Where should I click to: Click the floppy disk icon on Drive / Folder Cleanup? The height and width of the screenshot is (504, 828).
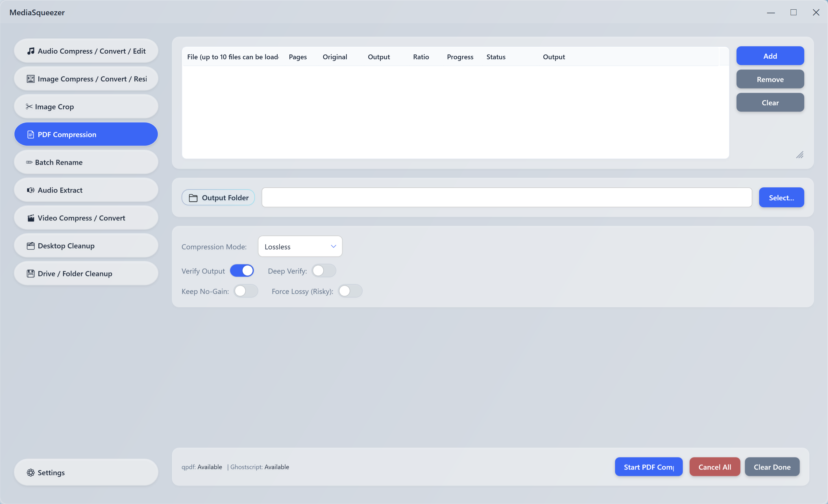pos(30,273)
